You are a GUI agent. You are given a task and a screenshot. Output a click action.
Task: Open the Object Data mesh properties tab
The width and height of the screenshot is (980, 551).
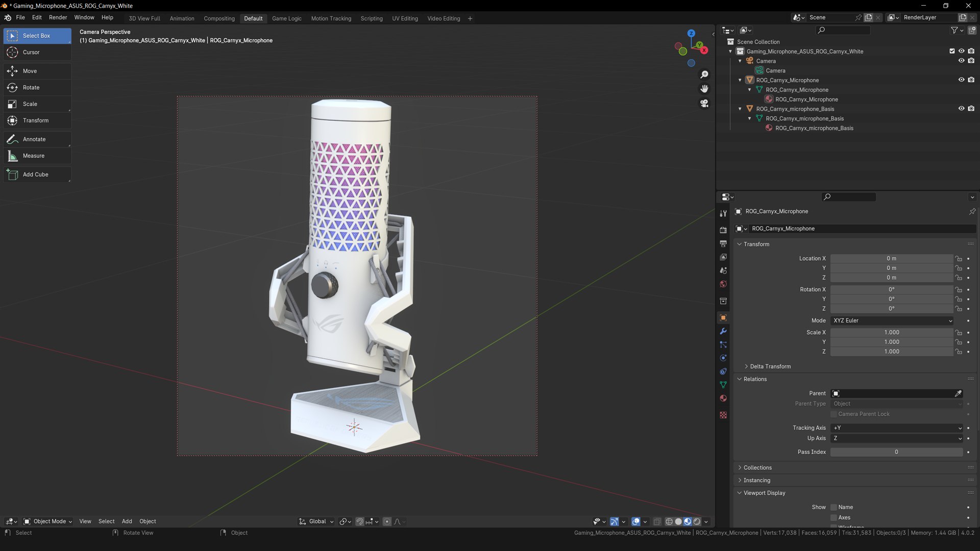click(x=723, y=385)
